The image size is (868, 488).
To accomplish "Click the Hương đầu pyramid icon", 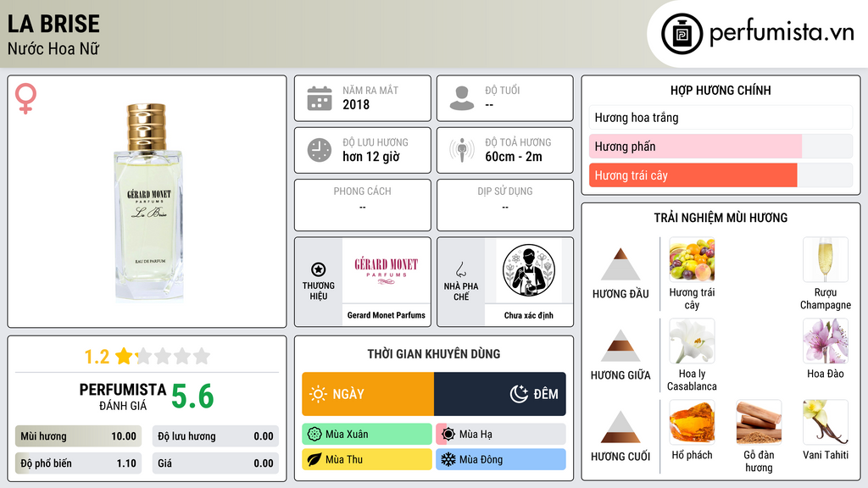I will click(620, 264).
